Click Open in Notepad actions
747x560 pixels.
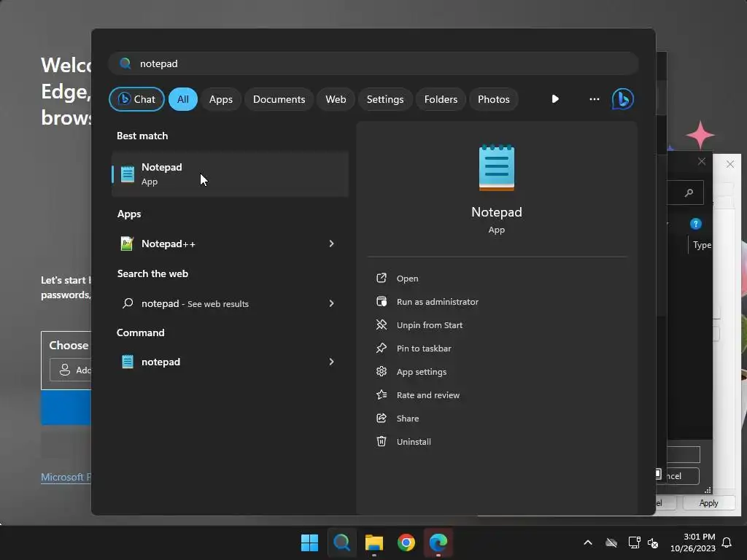click(407, 279)
